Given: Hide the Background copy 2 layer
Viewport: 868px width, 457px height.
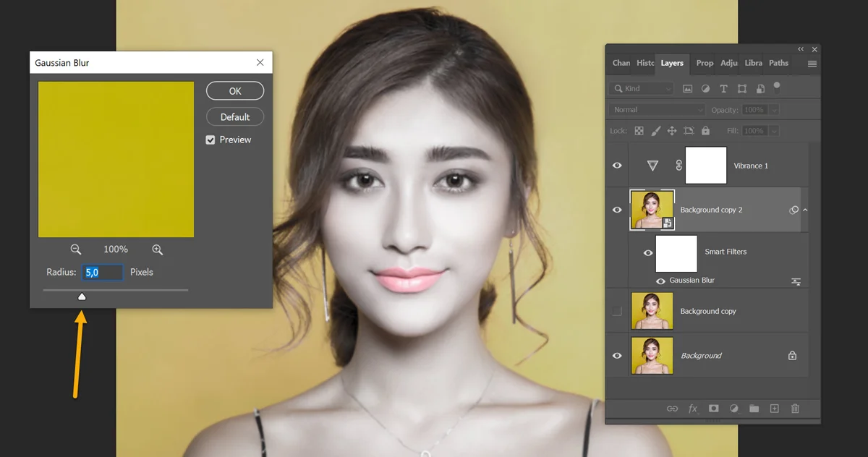Looking at the screenshot, I should [x=617, y=210].
